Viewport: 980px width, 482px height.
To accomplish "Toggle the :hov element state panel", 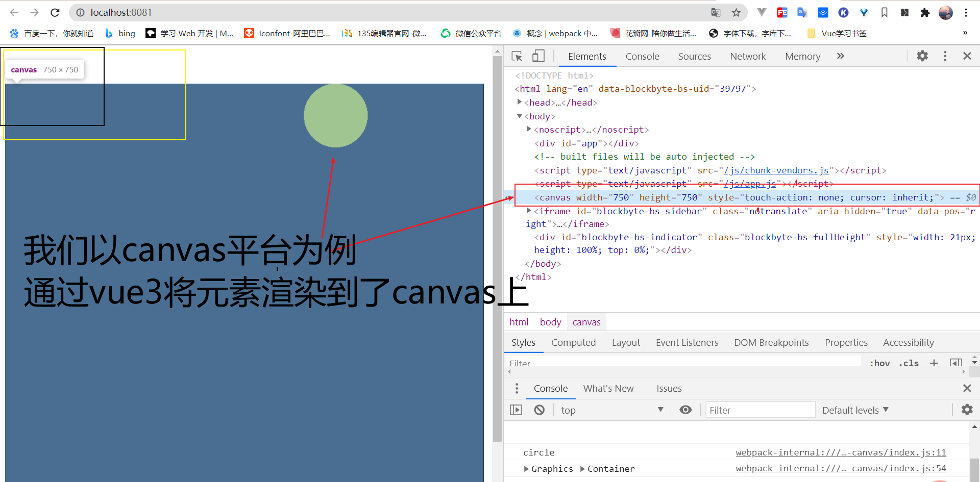I will point(879,363).
